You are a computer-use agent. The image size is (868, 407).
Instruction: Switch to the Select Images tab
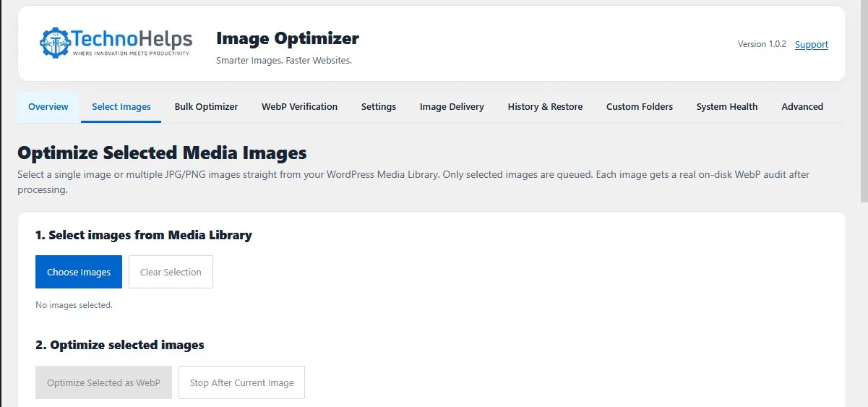121,106
